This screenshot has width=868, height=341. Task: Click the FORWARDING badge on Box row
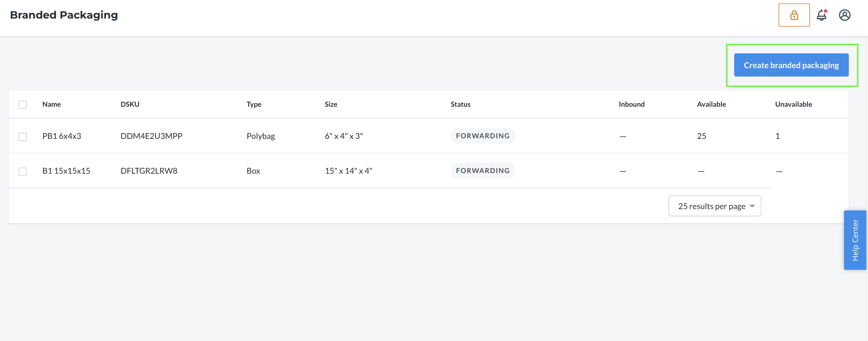(x=482, y=171)
